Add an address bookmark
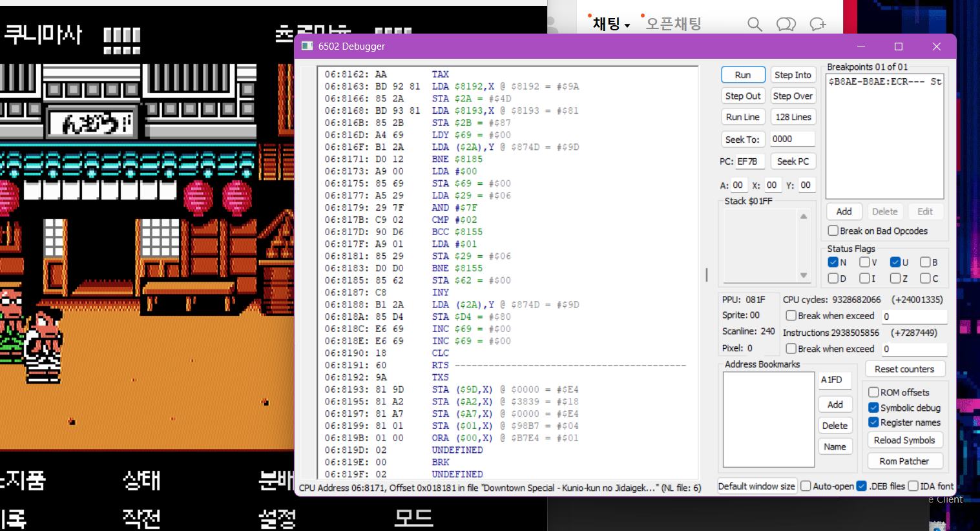The width and height of the screenshot is (980, 531). (x=835, y=404)
